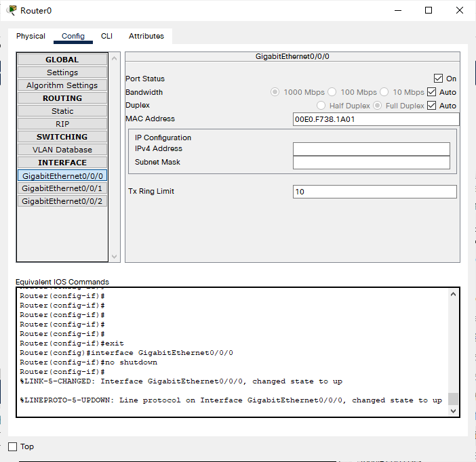Select Full Duplex option
476x462 pixels.
377,106
